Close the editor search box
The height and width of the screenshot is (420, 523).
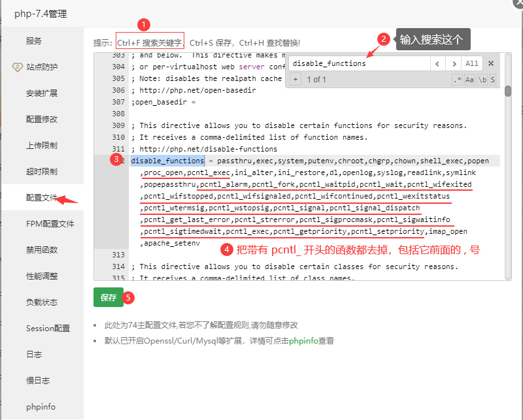pos(491,63)
